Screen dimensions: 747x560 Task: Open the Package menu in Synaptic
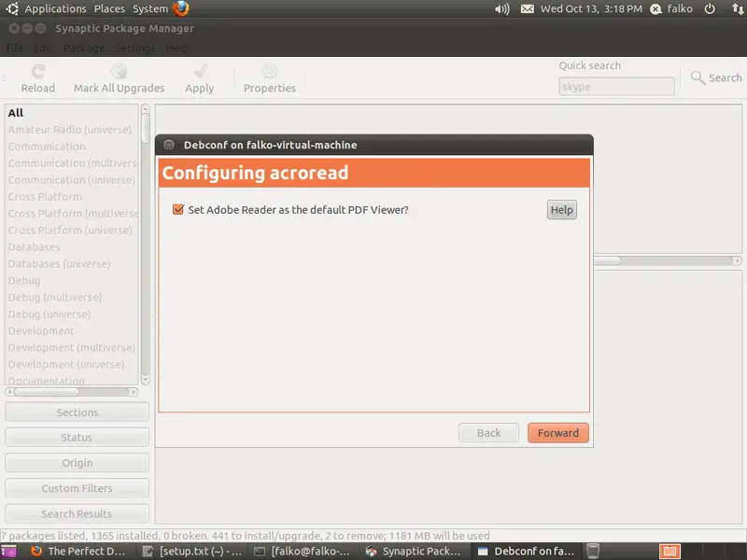tap(84, 49)
